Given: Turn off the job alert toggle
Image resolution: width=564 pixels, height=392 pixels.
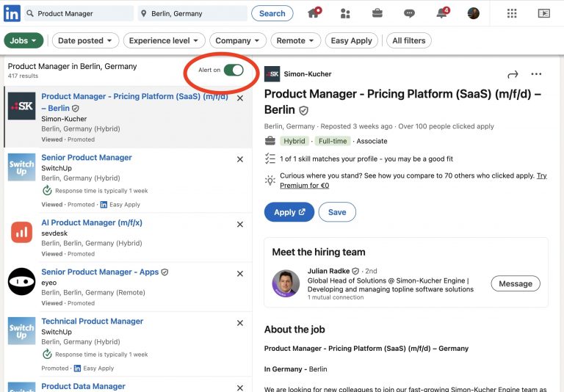Looking at the screenshot, I should click(x=233, y=70).
